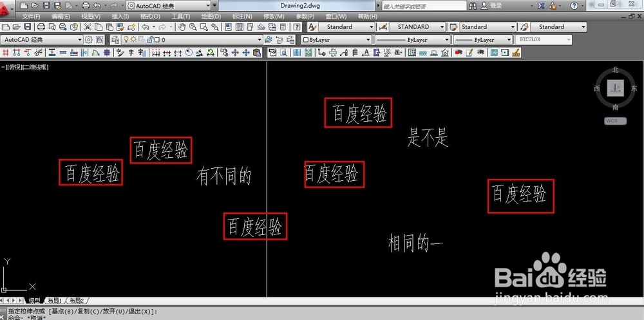Click the Cut scissors icon
The width and height of the screenshot is (644, 320).
click(88, 27)
